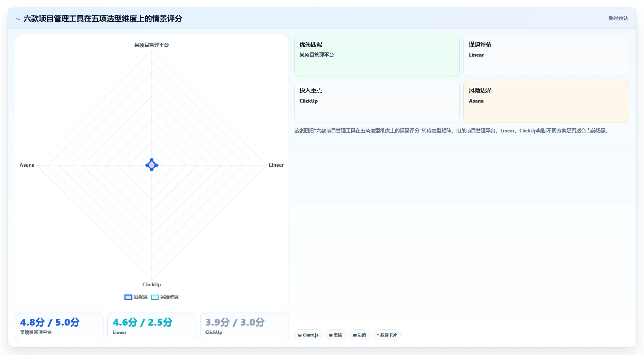This screenshot has width=644, height=355.
Task: Click the 某项目管理平台 caption under 4.8分
Action: 36,332
